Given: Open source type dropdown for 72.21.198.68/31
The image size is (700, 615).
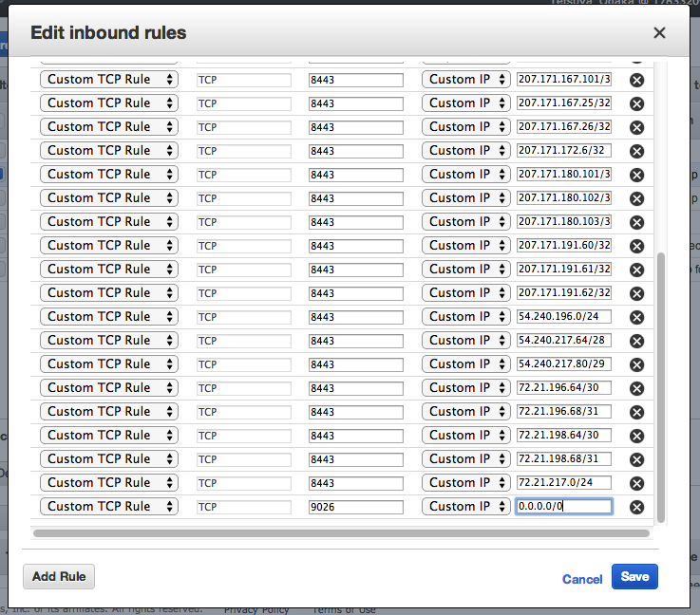Looking at the screenshot, I should (466, 459).
